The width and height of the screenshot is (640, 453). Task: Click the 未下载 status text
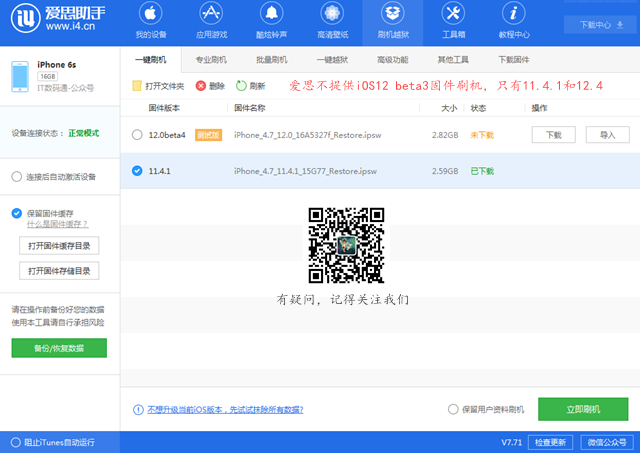pyautogui.click(x=482, y=135)
